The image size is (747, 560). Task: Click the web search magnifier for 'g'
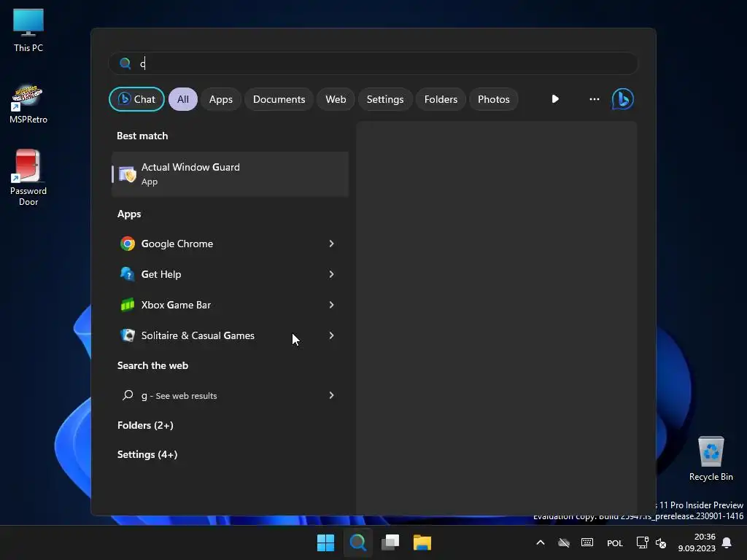pos(128,395)
